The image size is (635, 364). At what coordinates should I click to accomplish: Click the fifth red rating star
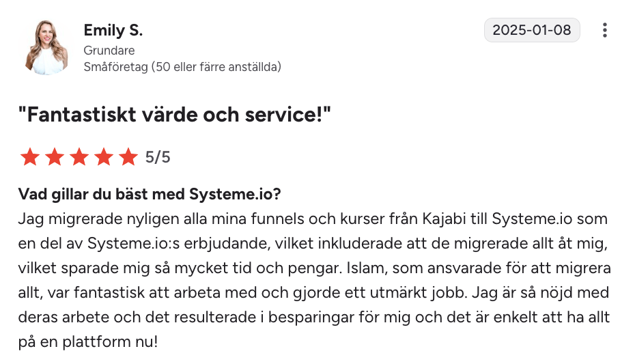[128, 158]
